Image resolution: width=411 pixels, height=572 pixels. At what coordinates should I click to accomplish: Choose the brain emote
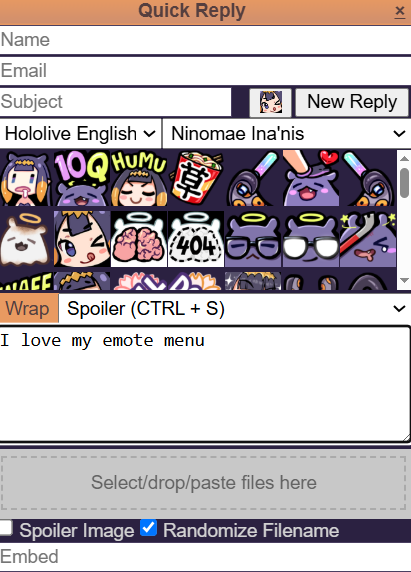pyautogui.click(x=139, y=239)
